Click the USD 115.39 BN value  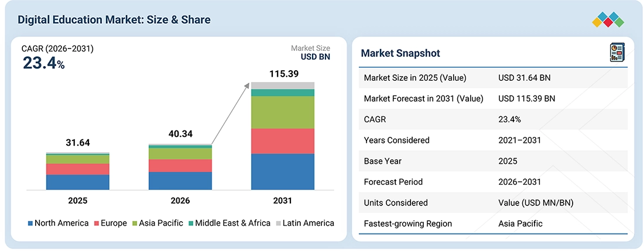(526, 98)
